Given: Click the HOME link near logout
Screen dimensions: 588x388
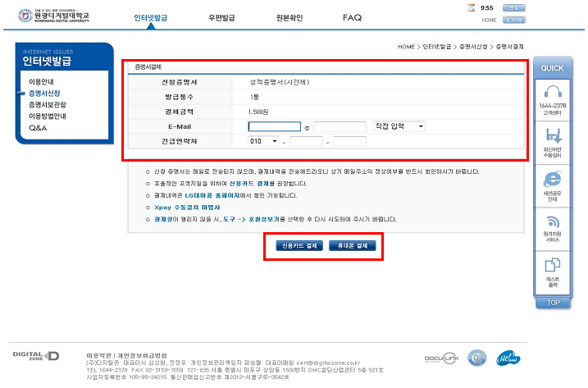Looking at the screenshot, I should pos(489,21).
